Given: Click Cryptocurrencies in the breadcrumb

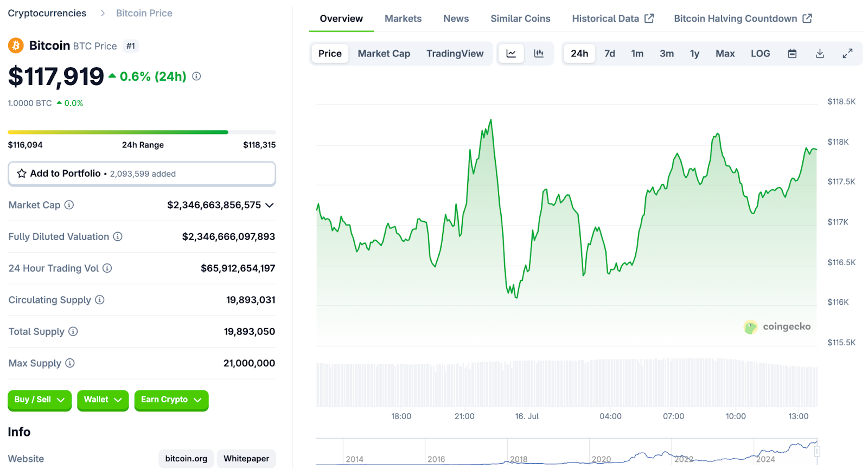Looking at the screenshot, I should point(47,13).
